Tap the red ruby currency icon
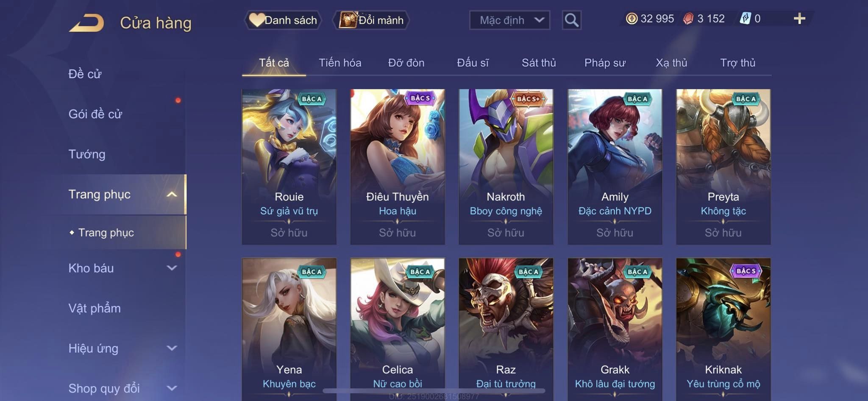Image resolution: width=868 pixels, height=401 pixels. (688, 19)
